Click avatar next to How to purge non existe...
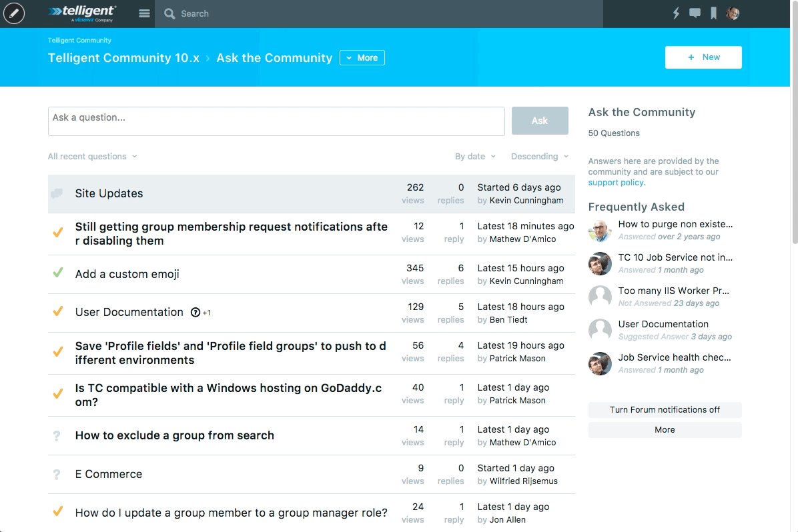 600,231
